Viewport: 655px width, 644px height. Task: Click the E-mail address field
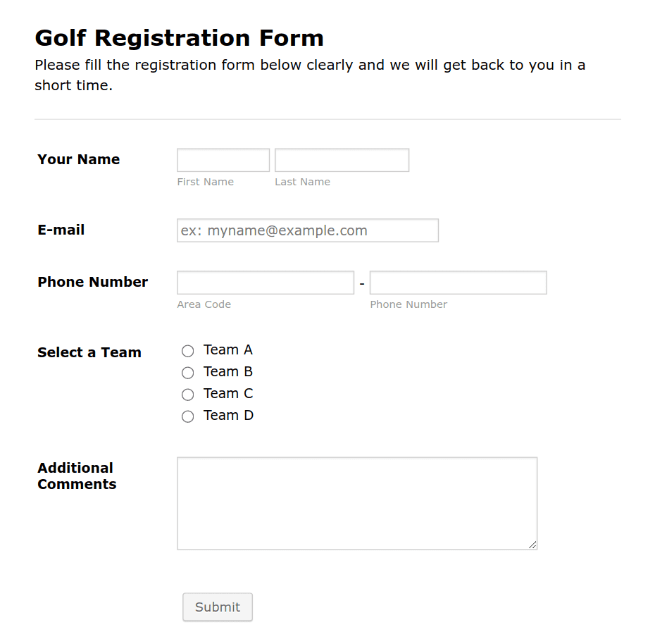pos(307,230)
